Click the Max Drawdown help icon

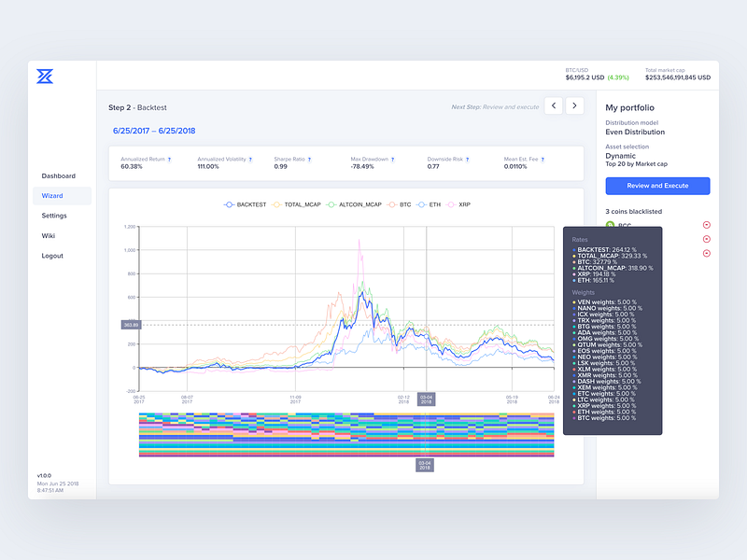pyautogui.click(x=393, y=160)
